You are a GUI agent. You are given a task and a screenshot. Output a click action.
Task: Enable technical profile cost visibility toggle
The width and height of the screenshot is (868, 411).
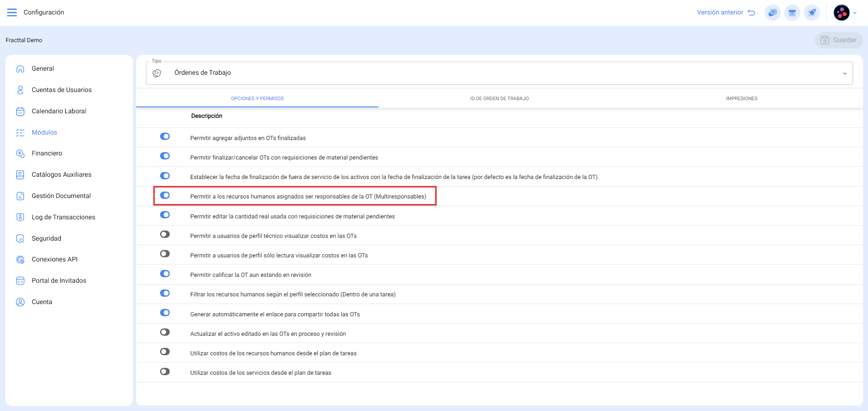tap(165, 234)
